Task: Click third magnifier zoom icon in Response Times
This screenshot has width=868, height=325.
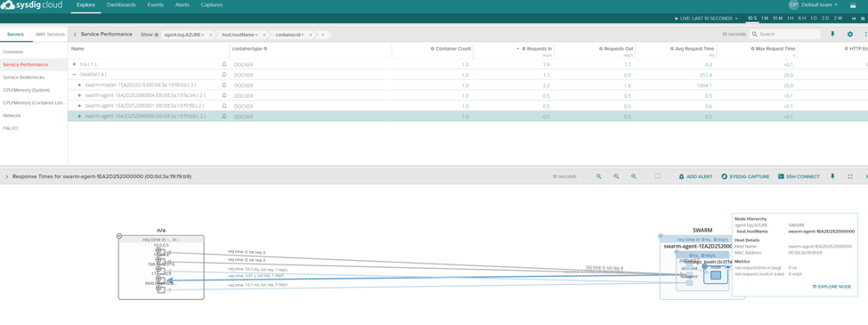Action: [x=634, y=176]
